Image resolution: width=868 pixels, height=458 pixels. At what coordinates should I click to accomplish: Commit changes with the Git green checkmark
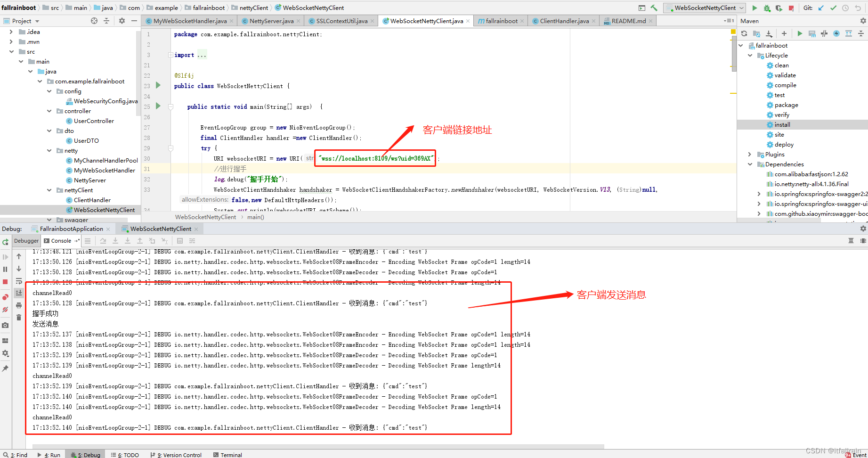pyautogui.click(x=833, y=8)
